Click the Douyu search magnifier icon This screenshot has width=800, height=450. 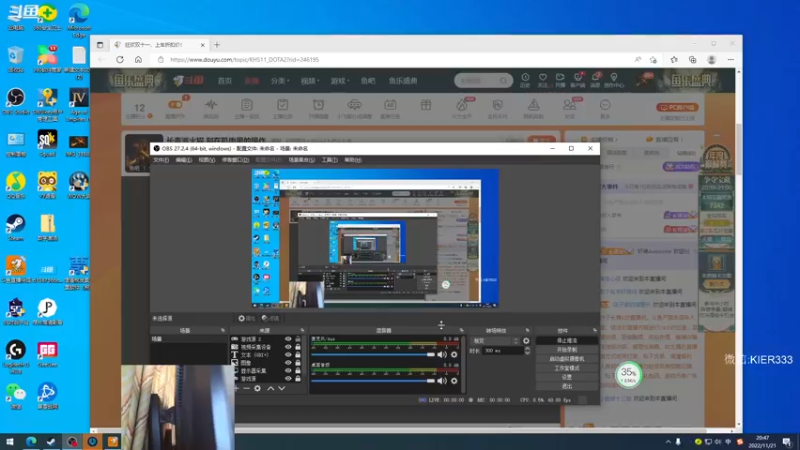tap(504, 81)
